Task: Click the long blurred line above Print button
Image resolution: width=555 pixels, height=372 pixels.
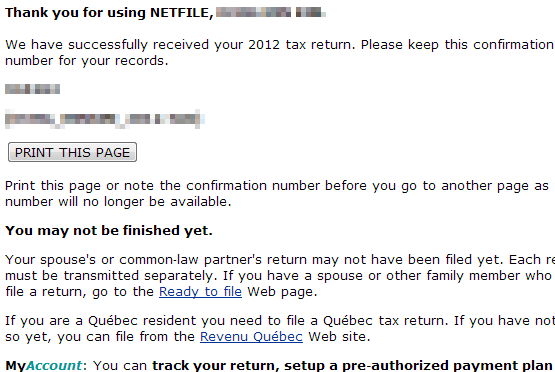Action: (x=105, y=119)
